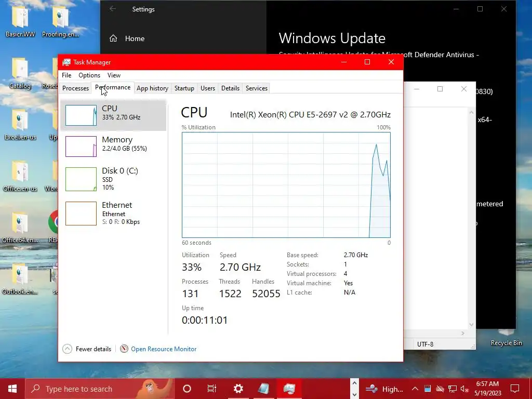
Task: Click the Home icon in Settings
Action: click(113, 38)
